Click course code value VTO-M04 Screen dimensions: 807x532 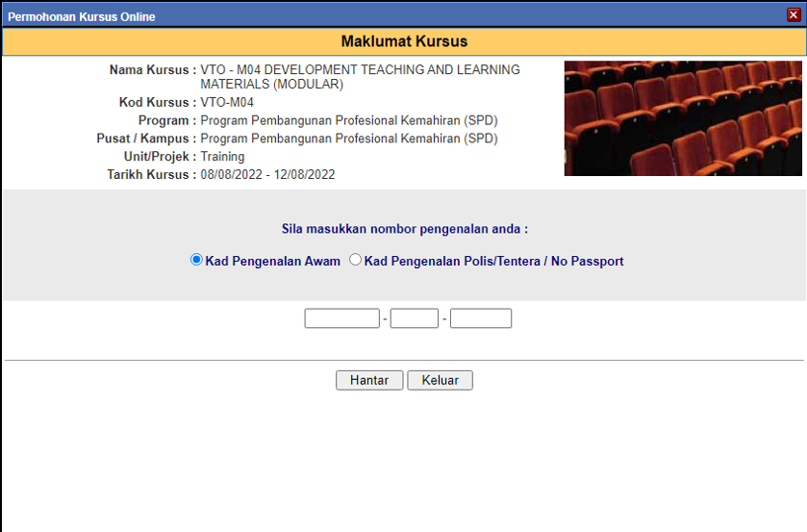pyautogui.click(x=227, y=103)
